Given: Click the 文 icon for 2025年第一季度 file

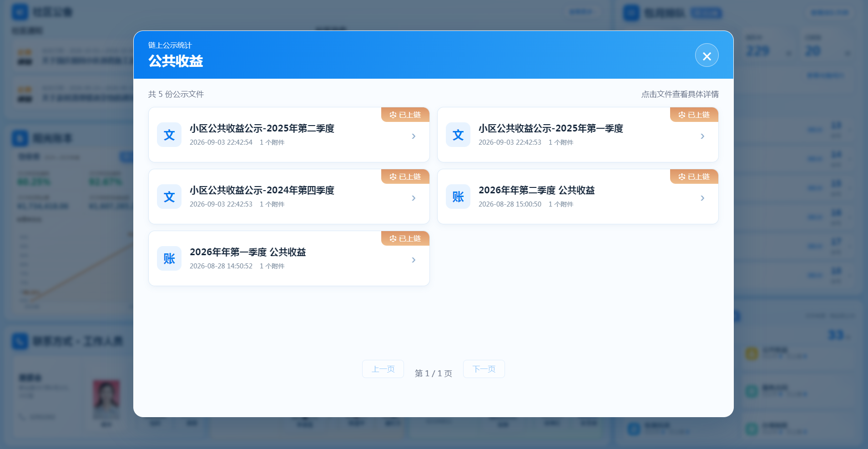Looking at the screenshot, I should coord(458,135).
